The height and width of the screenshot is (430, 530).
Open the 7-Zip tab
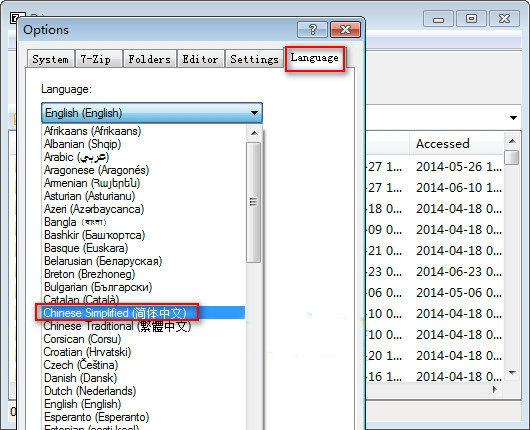pos(98,59)
